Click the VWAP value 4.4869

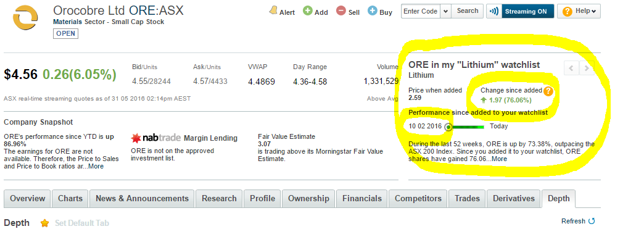262,82
